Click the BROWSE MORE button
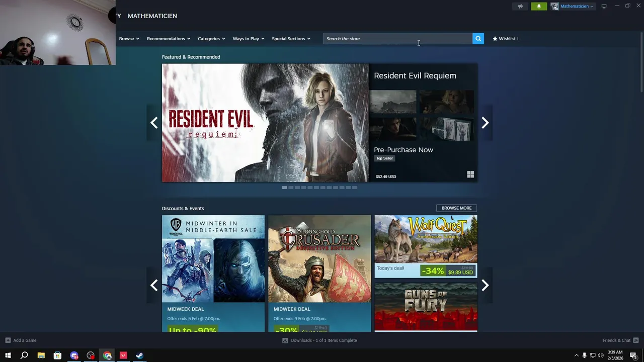 pyautogui.click(x=456, y=208)
